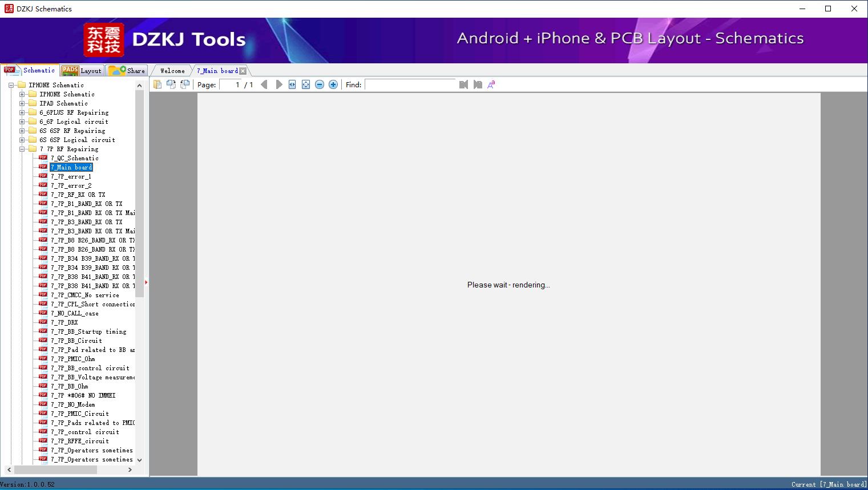
Task: Expand the 6S 6SP Logical circuit folder
Action: pyautogui.click(x=22, y=140)
